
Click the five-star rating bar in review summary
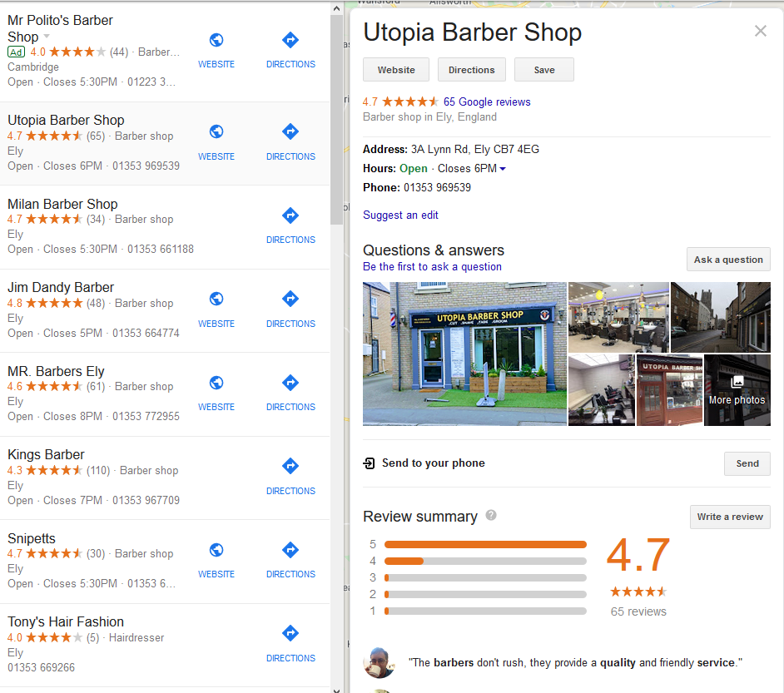pos(485,544)
